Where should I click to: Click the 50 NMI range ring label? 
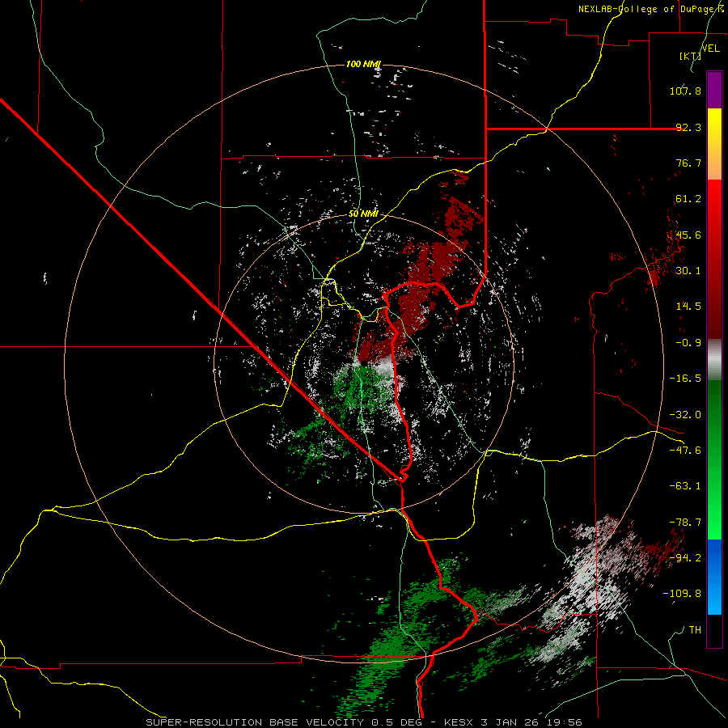[363, 214]
